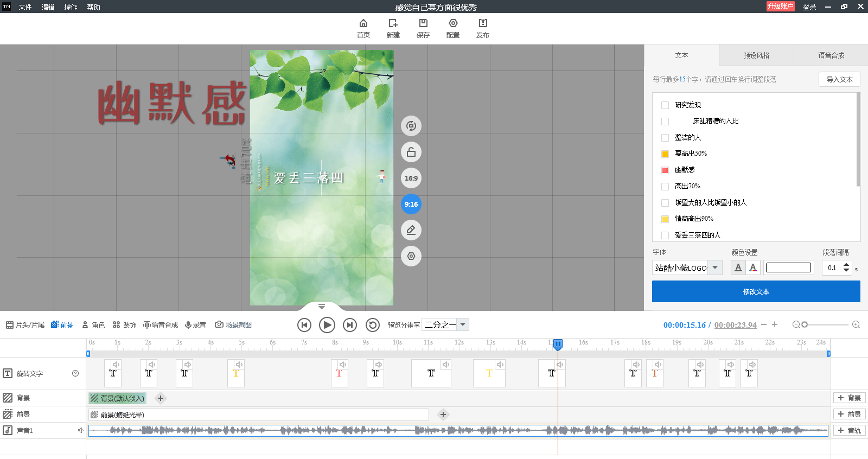The height and width of the screenshot is (459, 868).
Task: Adjust the timeline zoom slider handle
Action: [805, 324]
